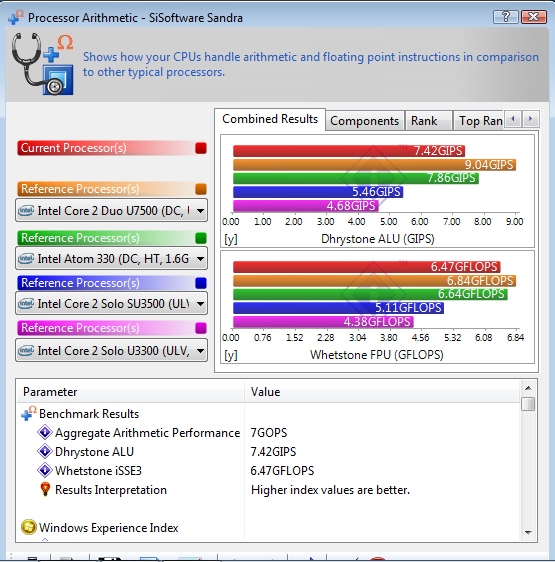Click the 6.47GFLOPS red bar
The width and height of the screenshot is (555, 562).
coord(367,267)
